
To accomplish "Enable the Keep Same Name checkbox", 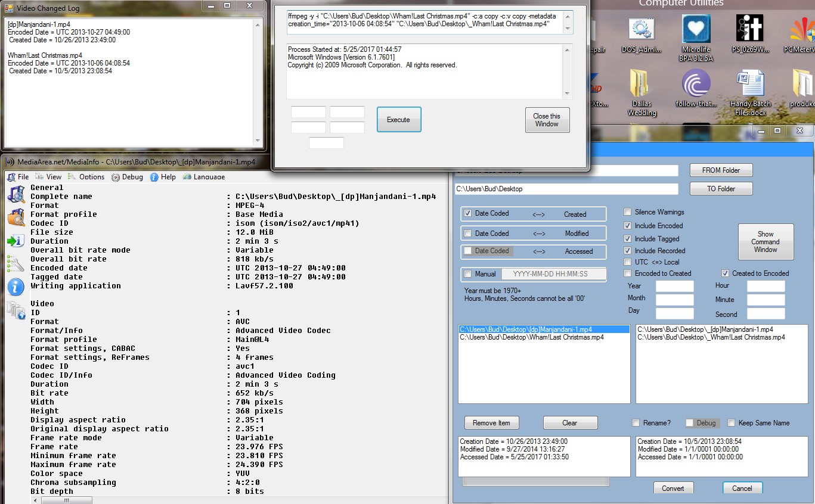I will click(732, 423).
